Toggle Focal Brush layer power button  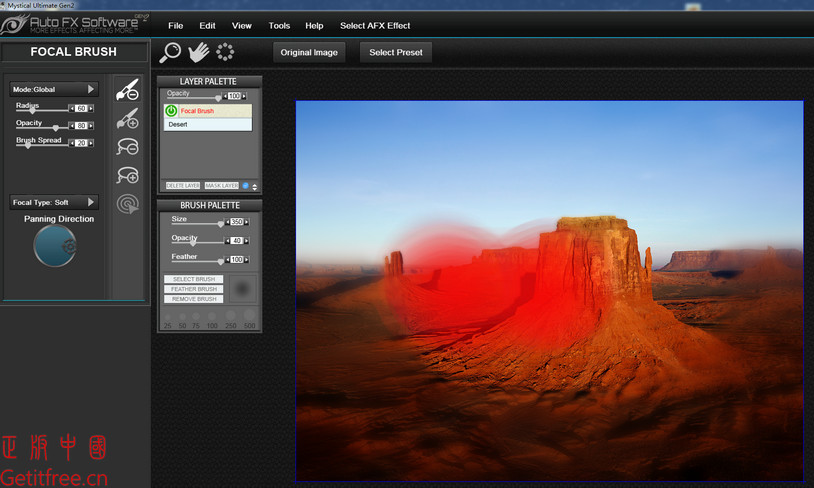tap(171, 111)
